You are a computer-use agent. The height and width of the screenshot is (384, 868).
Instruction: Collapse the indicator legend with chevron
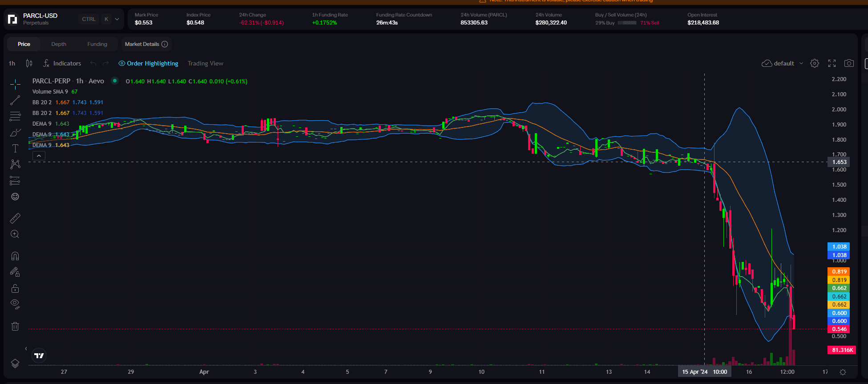(x=39, y=156)
